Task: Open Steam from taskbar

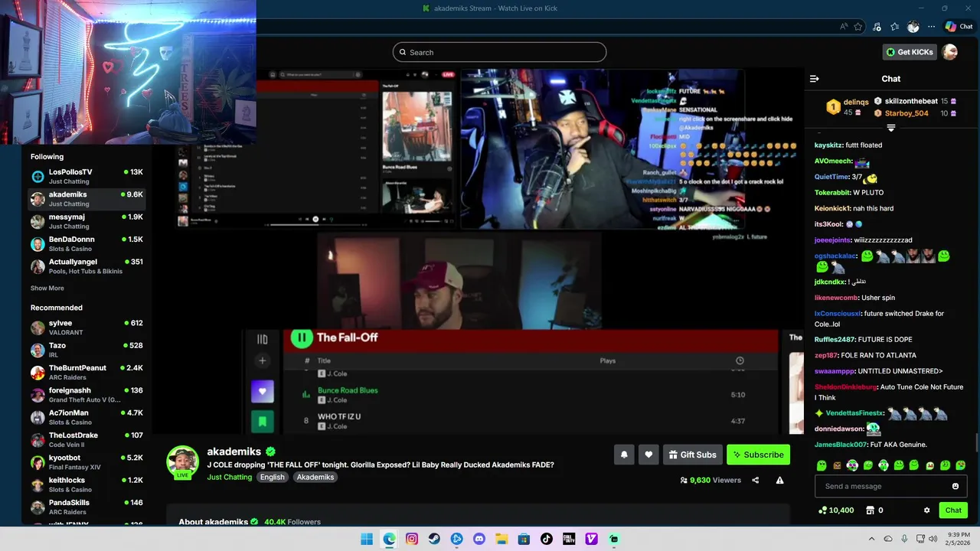Action: 434,539
